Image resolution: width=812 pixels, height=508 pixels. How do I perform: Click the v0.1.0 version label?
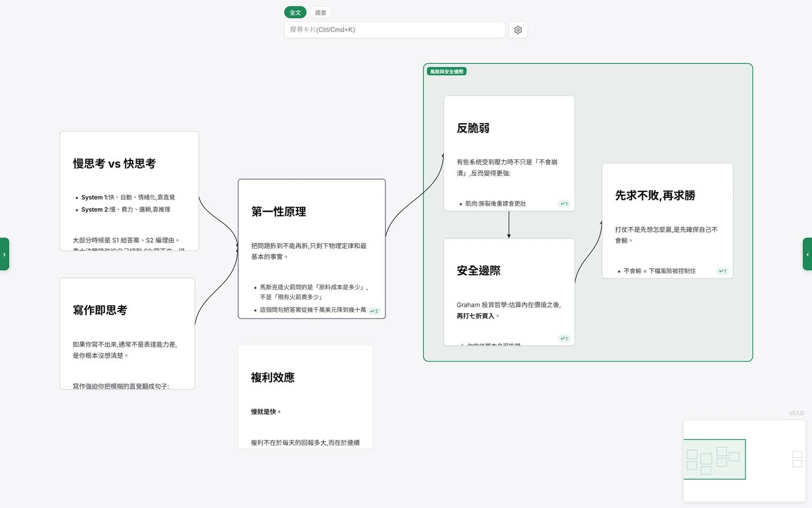coord(796,413)
